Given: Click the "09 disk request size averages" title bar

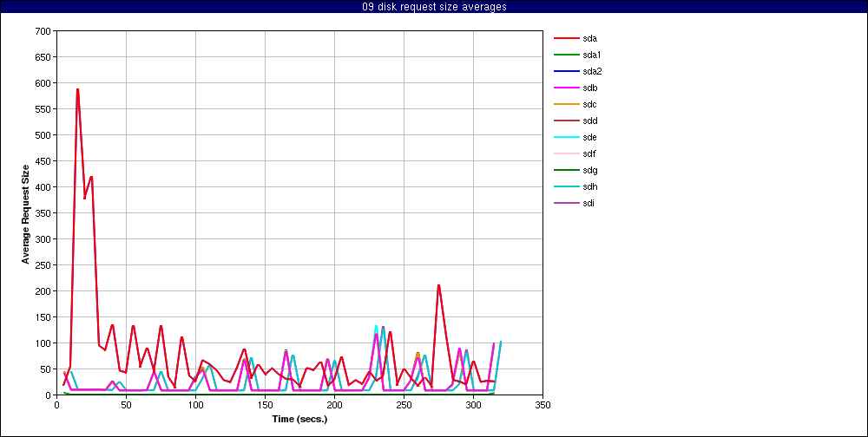Looking at the screenshot, I should click(434, 7).
